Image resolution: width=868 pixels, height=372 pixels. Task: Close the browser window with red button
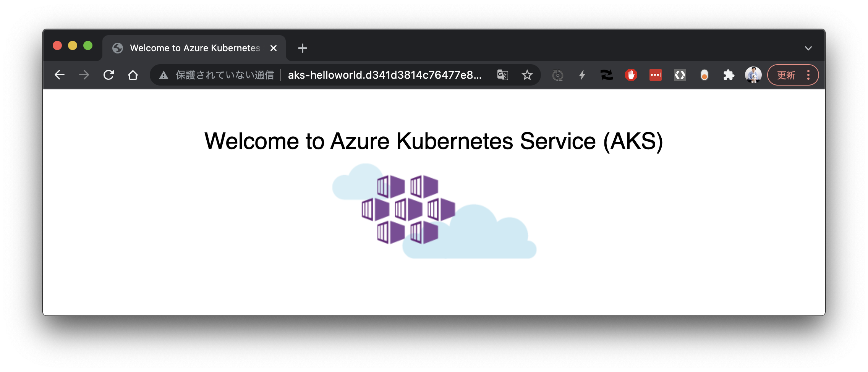click(x=57, y=46)
